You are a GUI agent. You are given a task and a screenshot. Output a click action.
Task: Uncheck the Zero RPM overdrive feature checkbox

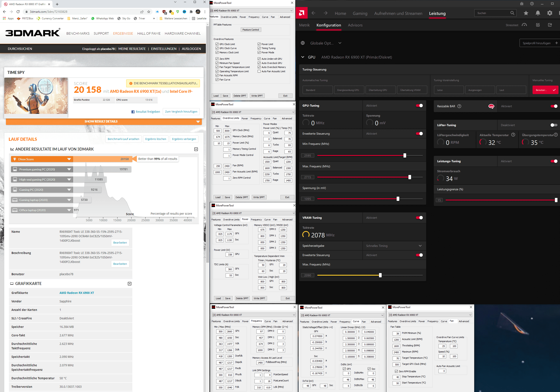[217, 59]
